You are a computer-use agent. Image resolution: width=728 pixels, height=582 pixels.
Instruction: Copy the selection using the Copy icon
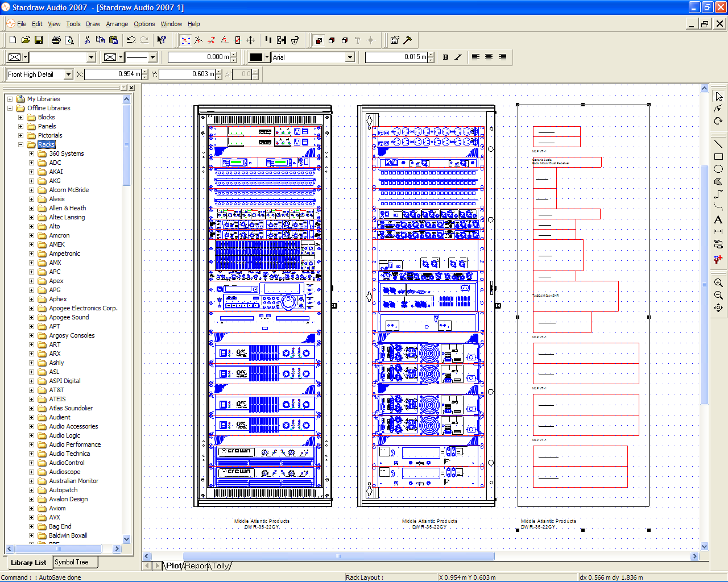tap(100, 40)
